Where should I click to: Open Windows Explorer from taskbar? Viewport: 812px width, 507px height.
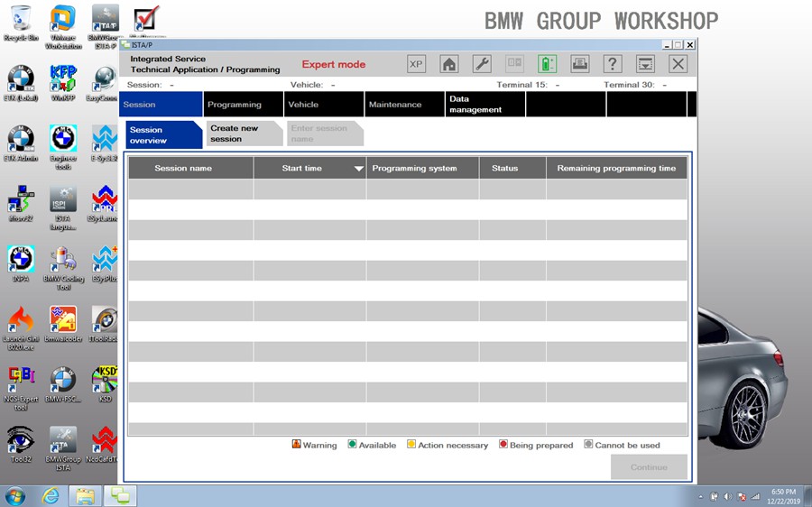(85, 496)
